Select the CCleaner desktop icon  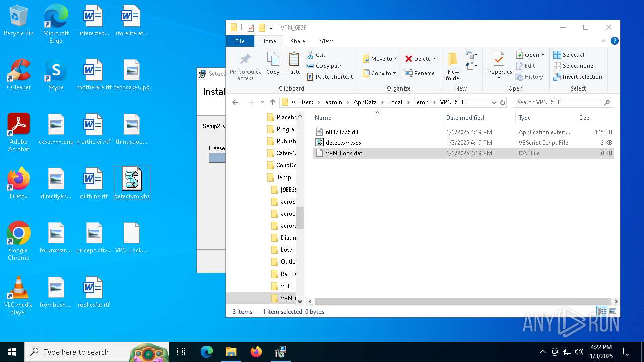click(19, 75)
